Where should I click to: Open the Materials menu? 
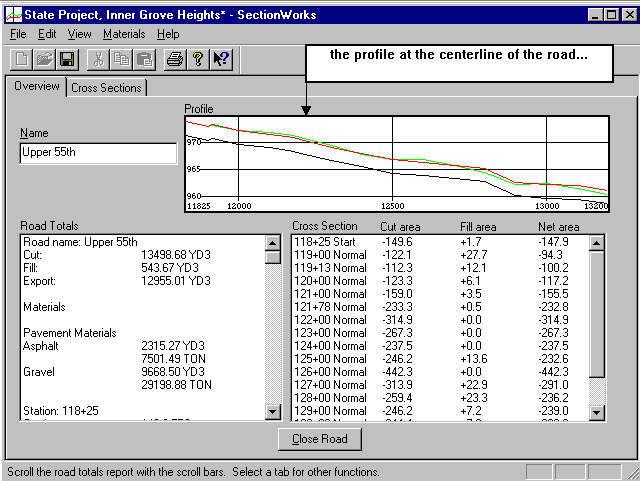click(124, 34)
